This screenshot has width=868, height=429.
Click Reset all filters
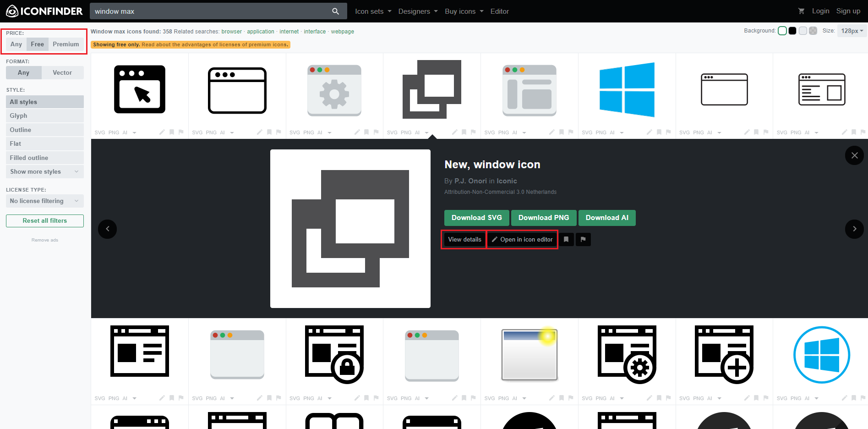pos(45,220)
